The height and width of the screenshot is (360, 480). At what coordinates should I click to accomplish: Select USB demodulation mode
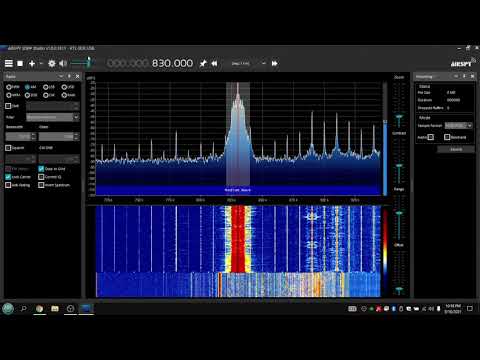[68, 87]
